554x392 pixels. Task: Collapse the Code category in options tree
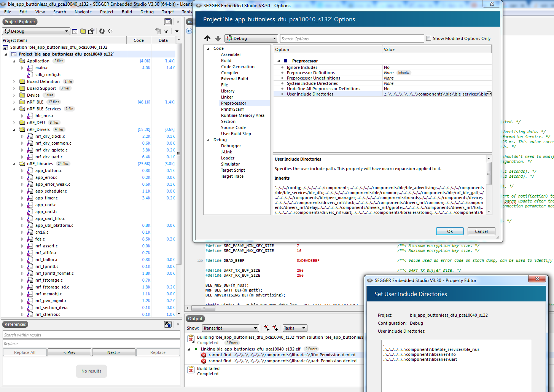[208, 49]
